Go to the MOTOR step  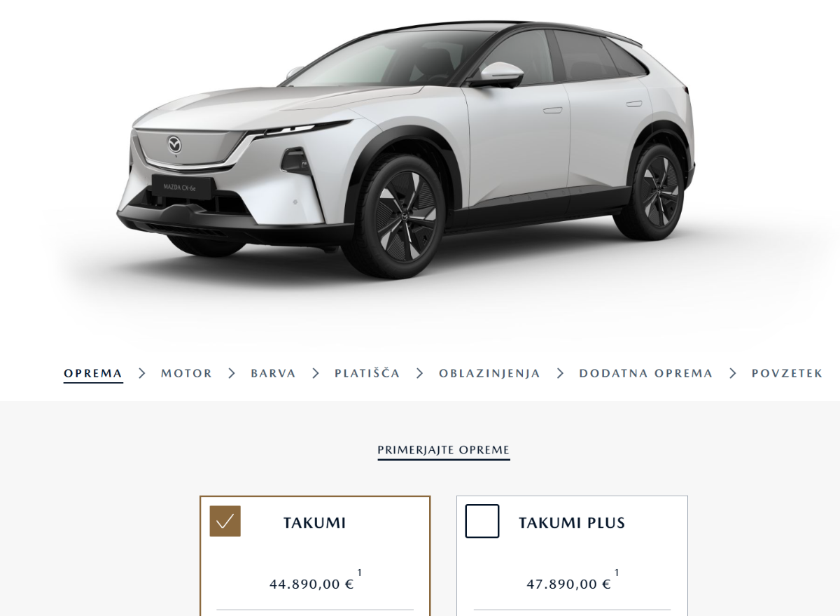(x=187, y=373)
